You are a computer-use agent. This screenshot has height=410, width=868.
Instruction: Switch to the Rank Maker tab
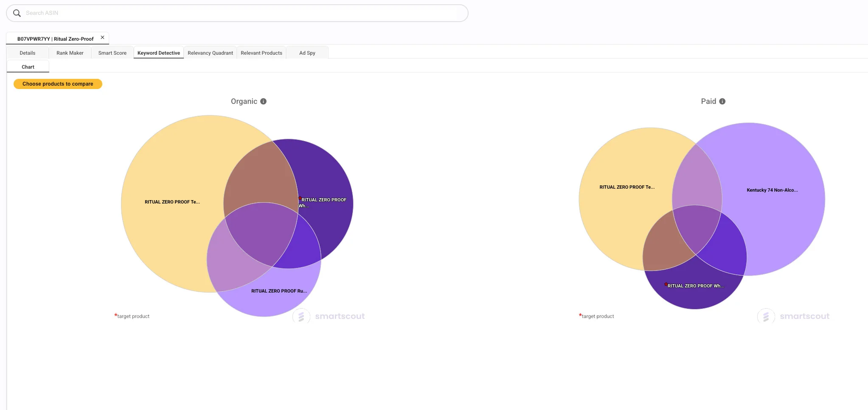point(70,53)
